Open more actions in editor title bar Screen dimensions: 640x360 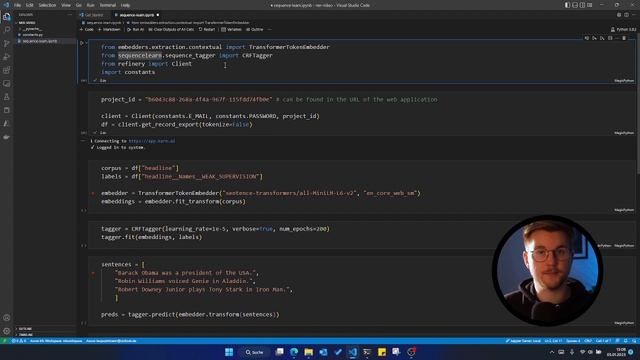click(x=633, y=15)
